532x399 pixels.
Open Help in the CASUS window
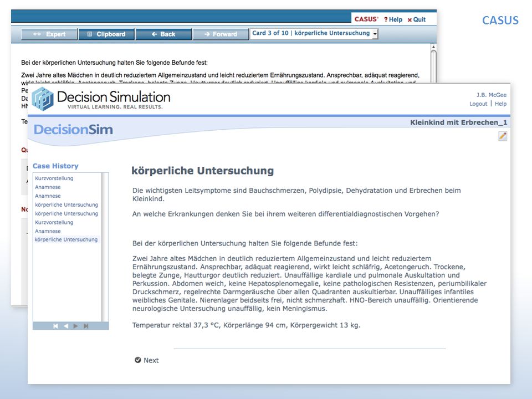click(393, 20)
